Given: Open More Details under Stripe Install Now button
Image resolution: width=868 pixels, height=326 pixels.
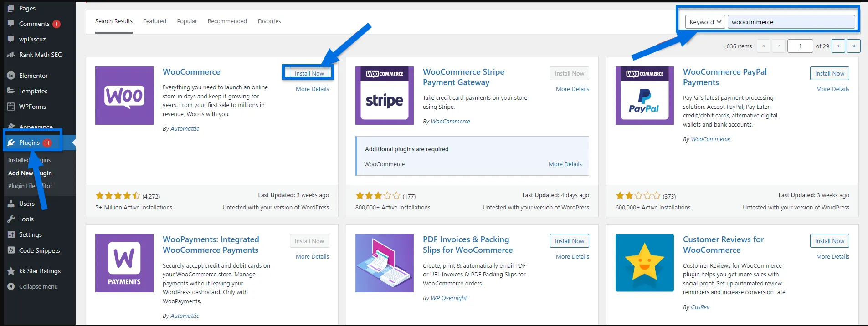Looking at the screenshot, I should coord(572,89).
